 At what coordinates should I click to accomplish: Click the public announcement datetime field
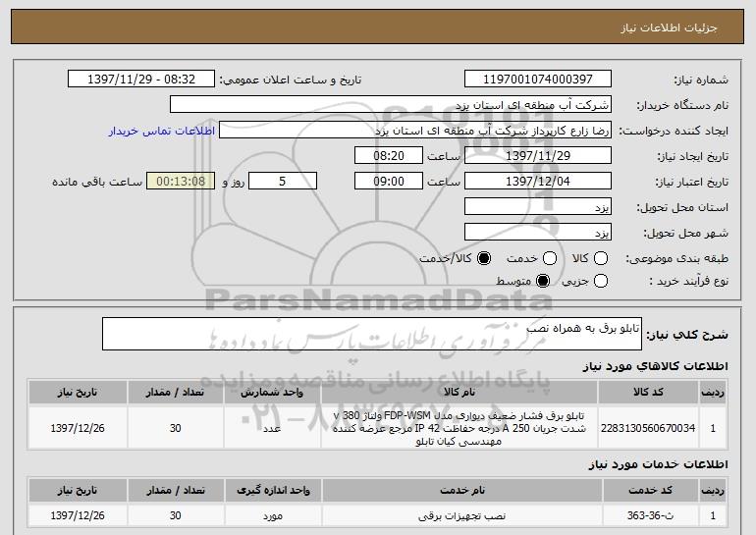click(141, 80)
